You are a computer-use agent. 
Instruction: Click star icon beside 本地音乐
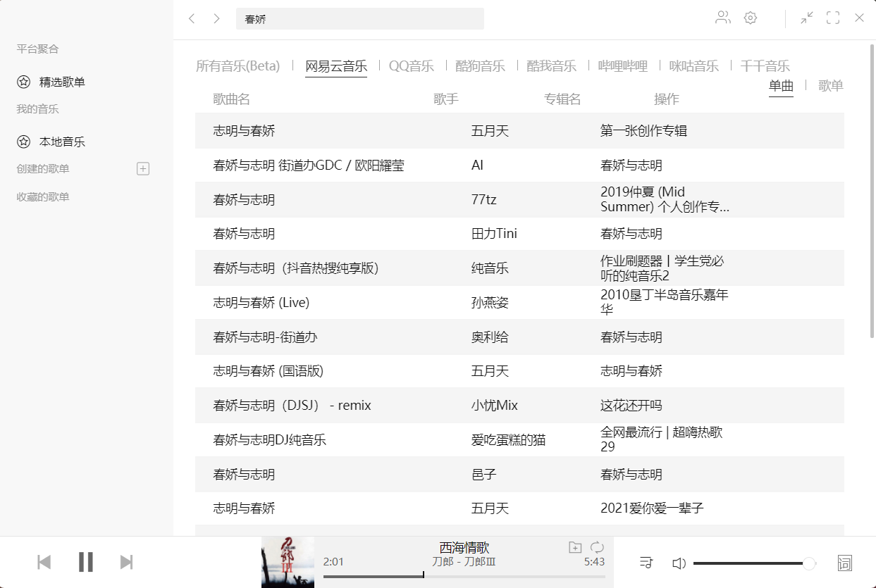point(24,142)
